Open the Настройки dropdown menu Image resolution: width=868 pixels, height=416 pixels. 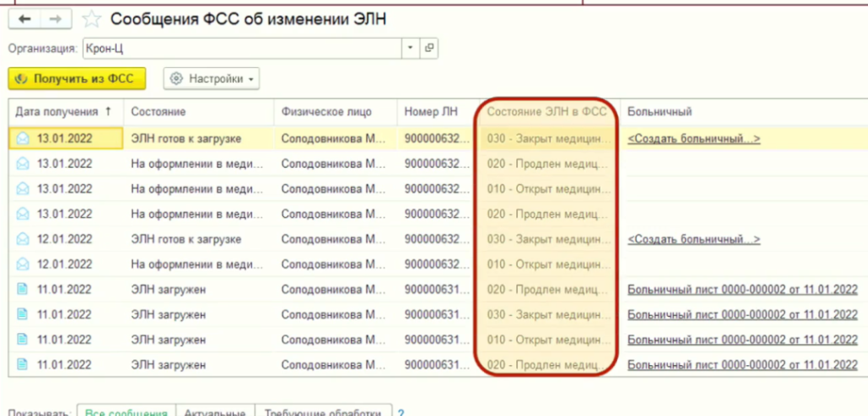(212, 79)
